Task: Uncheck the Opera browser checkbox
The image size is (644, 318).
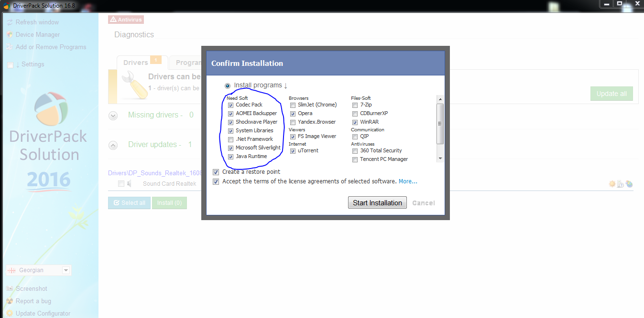Action: [x=293, y=114]
